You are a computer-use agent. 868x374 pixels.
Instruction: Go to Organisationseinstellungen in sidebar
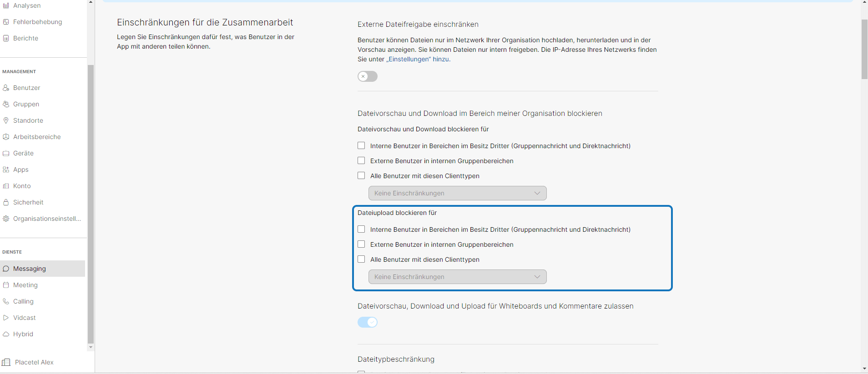click(47, 219)
